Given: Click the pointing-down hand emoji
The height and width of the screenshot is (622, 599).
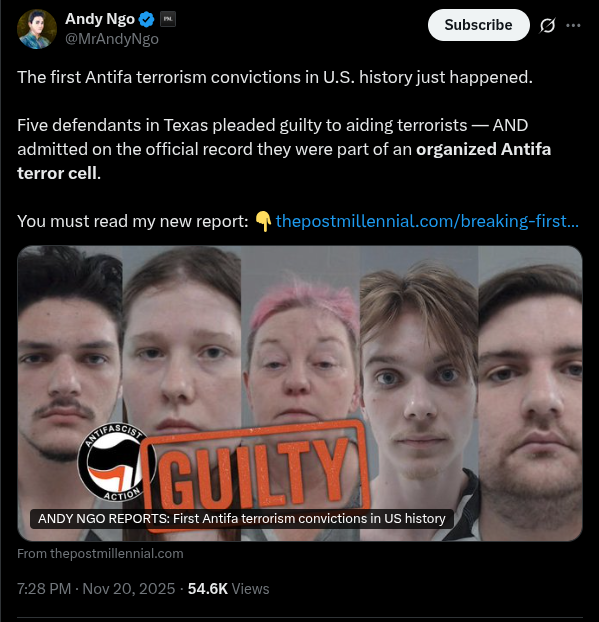Looking at the screenshot, I should pyautogui.click(x=263, y=221).
